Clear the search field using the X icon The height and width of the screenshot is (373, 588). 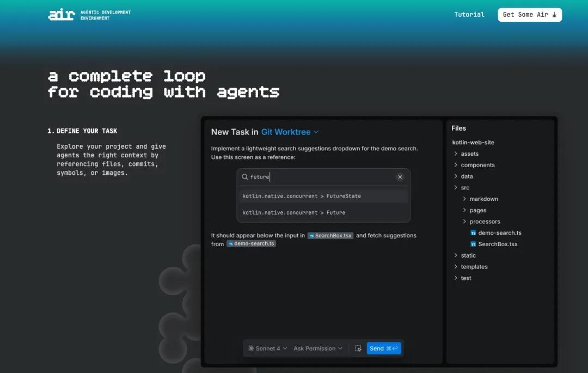400,176
